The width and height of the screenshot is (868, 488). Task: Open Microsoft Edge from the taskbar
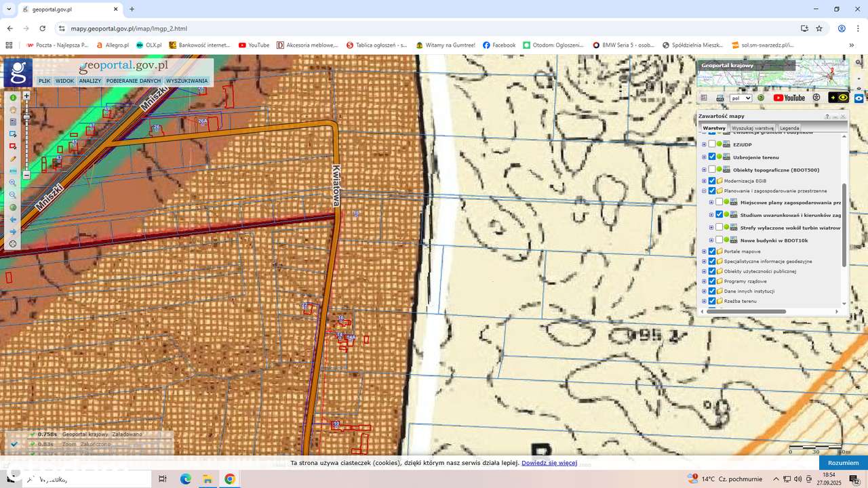tap(185, 479)
